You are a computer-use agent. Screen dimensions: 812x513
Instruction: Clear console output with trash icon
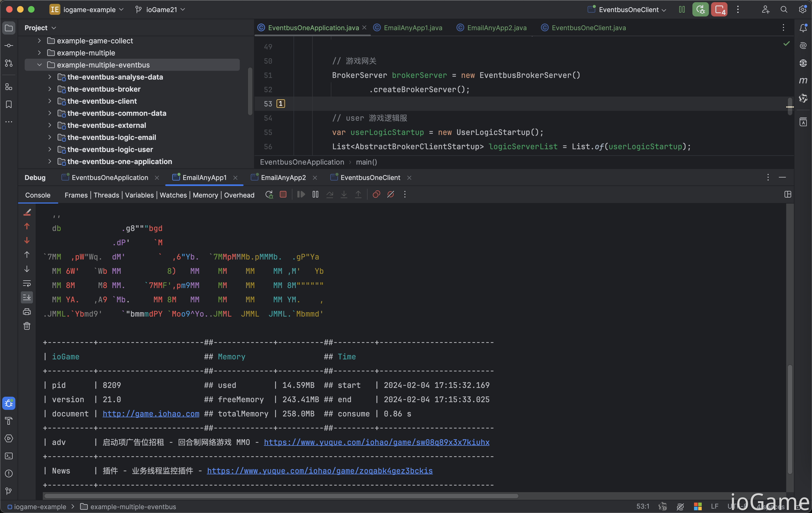[27, 326]
